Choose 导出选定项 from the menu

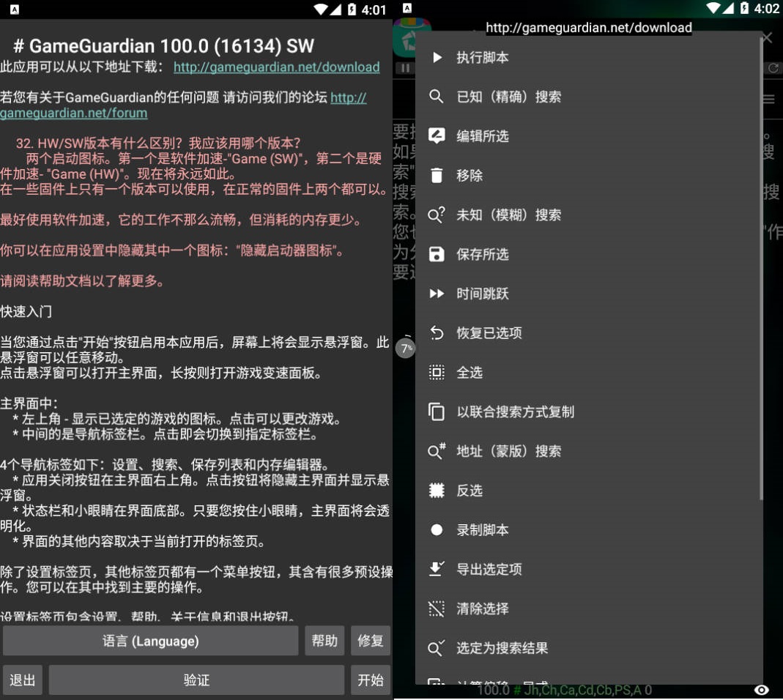coord(587,569)
